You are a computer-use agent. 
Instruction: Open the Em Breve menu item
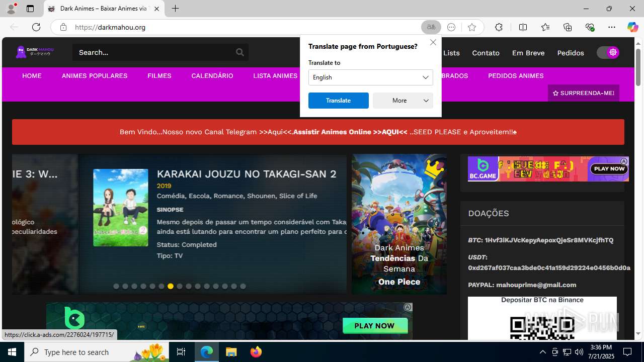(x=528, y=53)
